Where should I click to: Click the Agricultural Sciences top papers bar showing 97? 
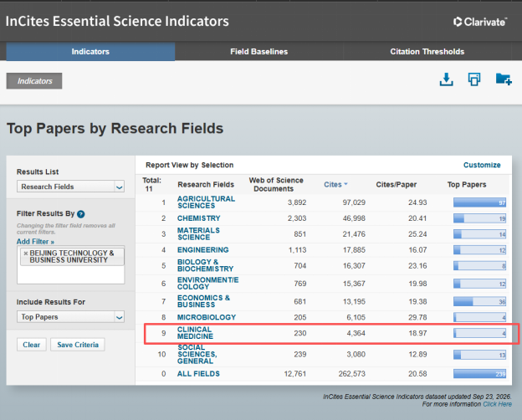[x=479, y=202]
